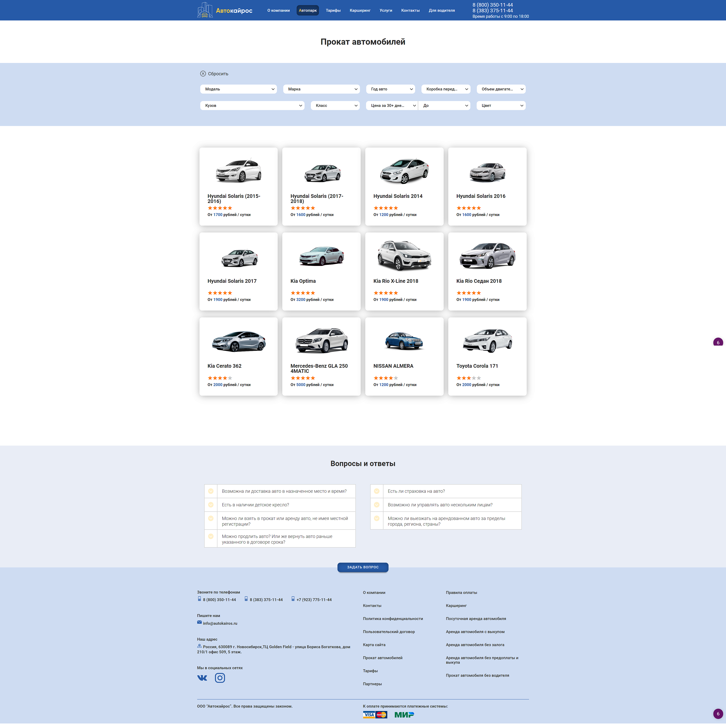Open Политика конфиденциальности footer link

pos(393,622)
